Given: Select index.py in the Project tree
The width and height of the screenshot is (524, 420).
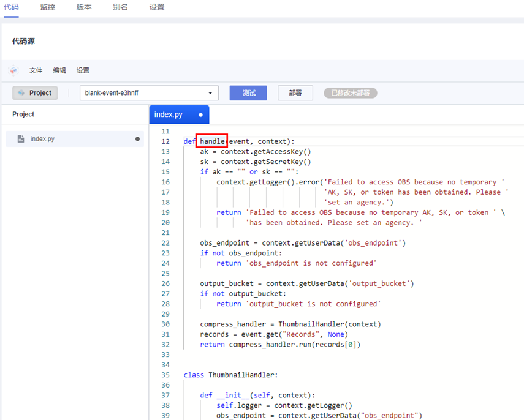Looking at the screenshot, I should pos(43,139).
